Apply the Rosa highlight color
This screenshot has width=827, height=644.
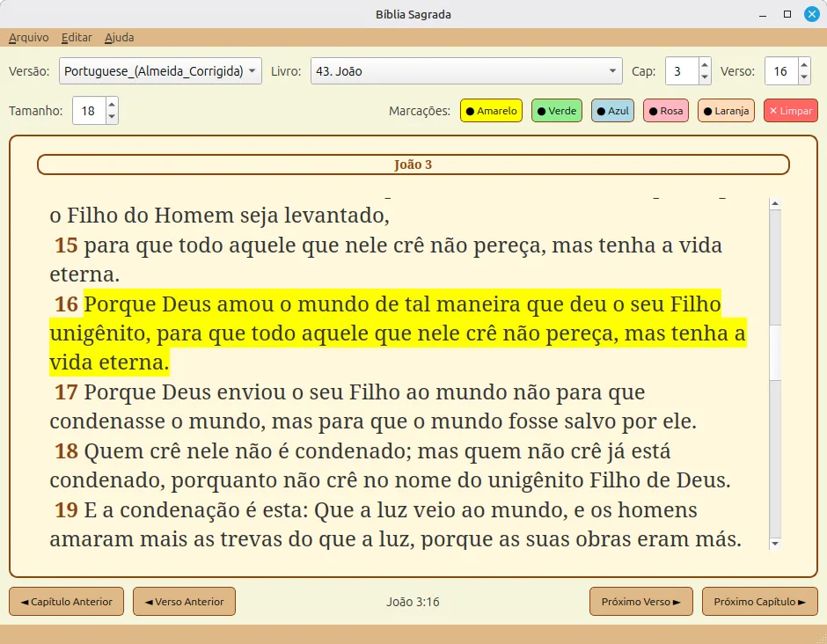point(666,111)
